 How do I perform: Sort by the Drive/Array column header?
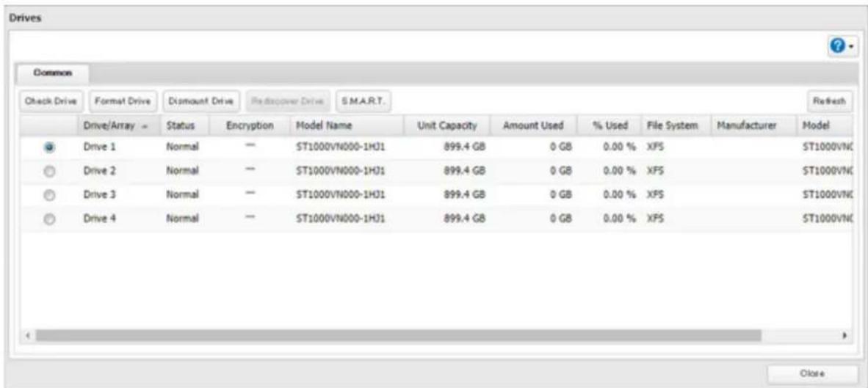(x=117, y=126)
